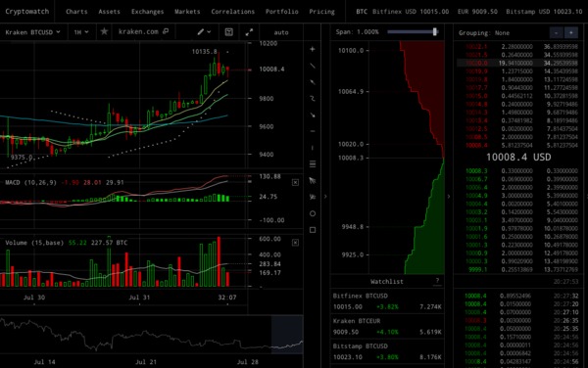Viewport: 588px width, 368px height.
Task: Click the bid row with amount 3.49700000
Action: pos(517,220)
